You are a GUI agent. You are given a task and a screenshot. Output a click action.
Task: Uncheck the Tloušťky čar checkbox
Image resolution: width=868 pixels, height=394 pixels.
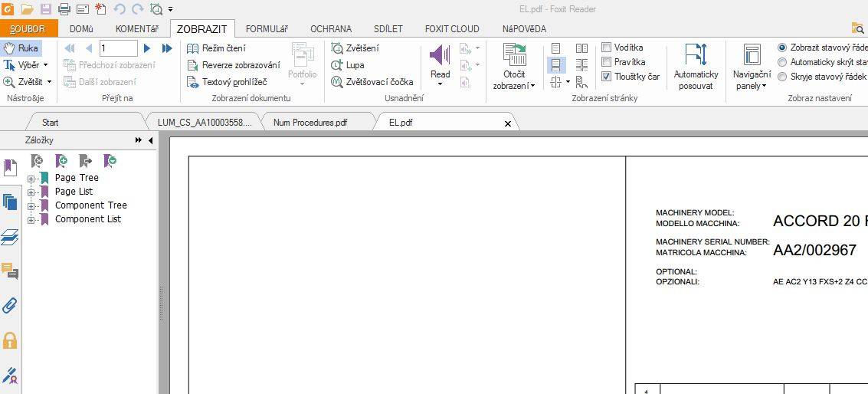click(x=606, y=77)
